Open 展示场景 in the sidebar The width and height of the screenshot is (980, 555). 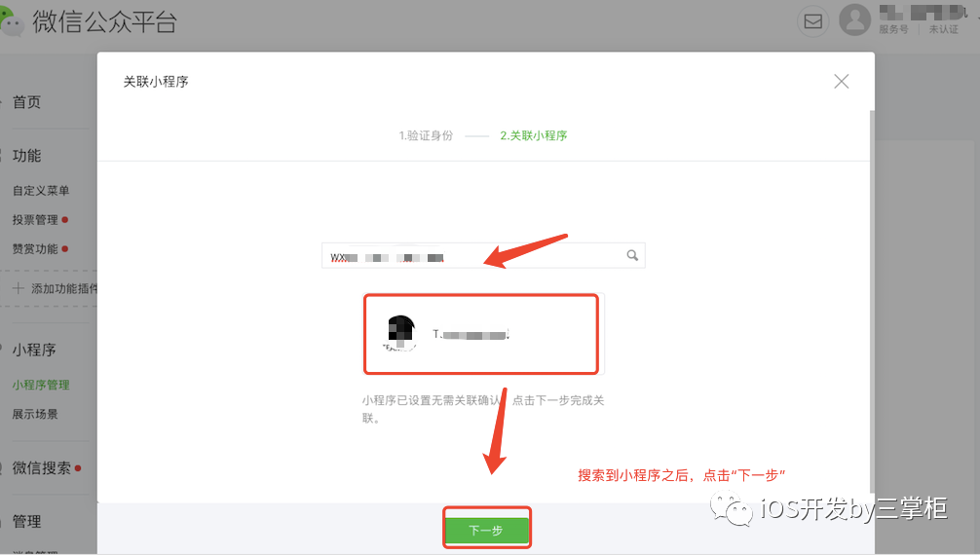[36, 414]
